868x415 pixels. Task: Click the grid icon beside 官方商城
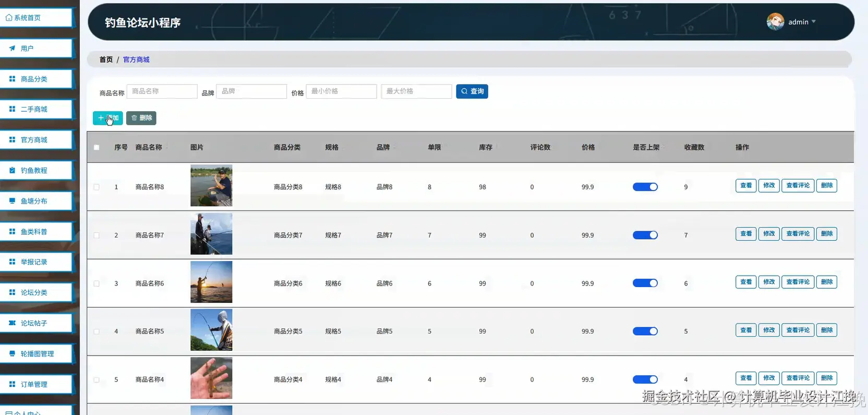pyautogui.click(x=12, y=139)
